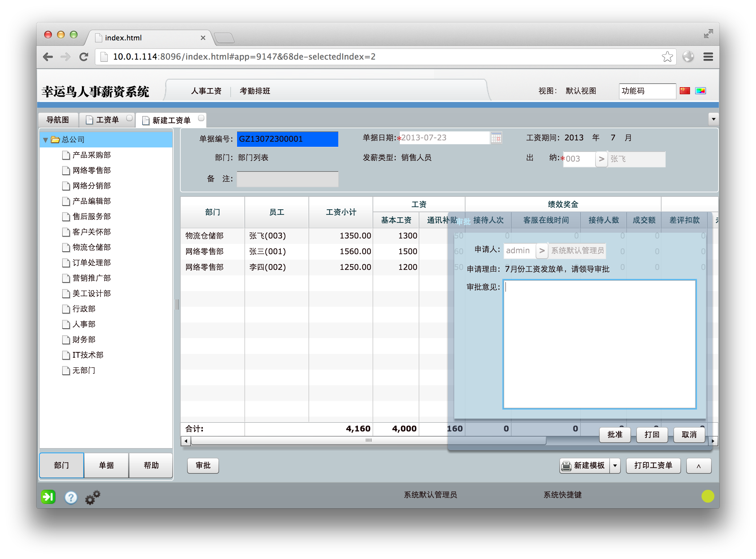Switch to the 导航图 tab

click(58, 120)
